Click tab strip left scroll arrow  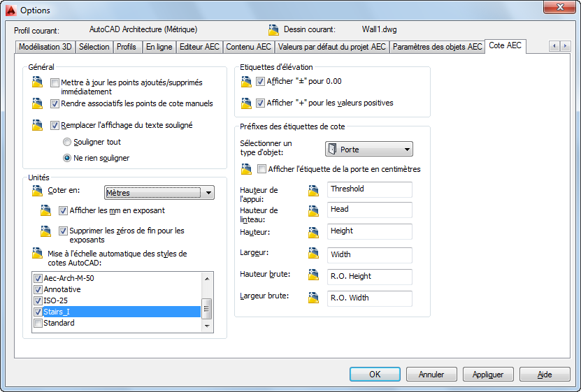(554, 46)
